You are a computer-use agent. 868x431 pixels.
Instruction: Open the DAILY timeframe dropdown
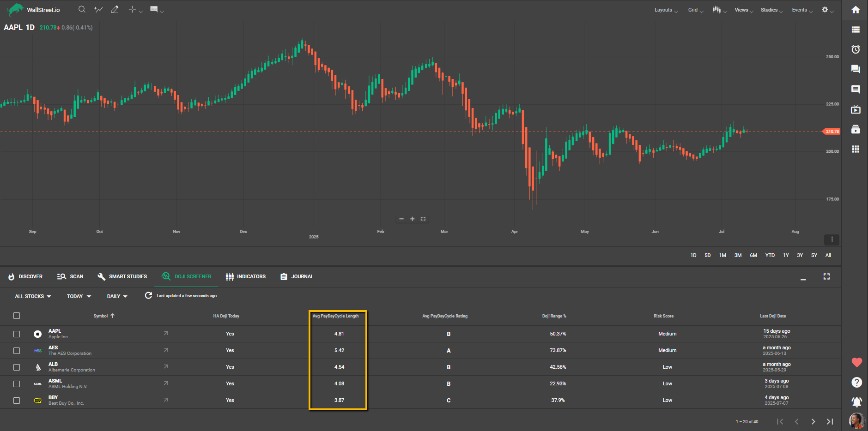click(117, 296)
